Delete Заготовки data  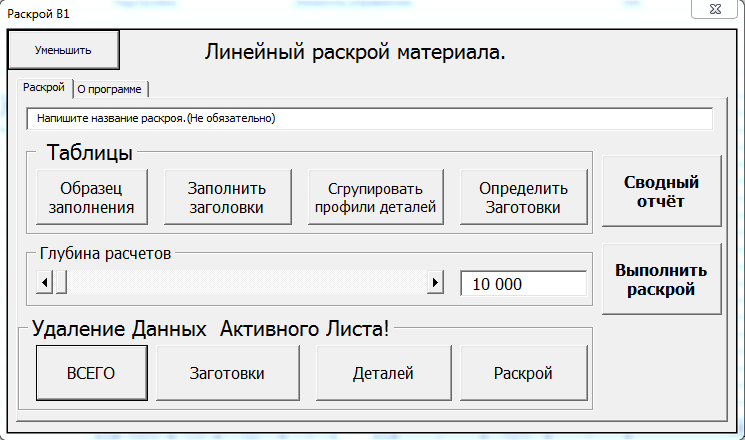point(228,373)
